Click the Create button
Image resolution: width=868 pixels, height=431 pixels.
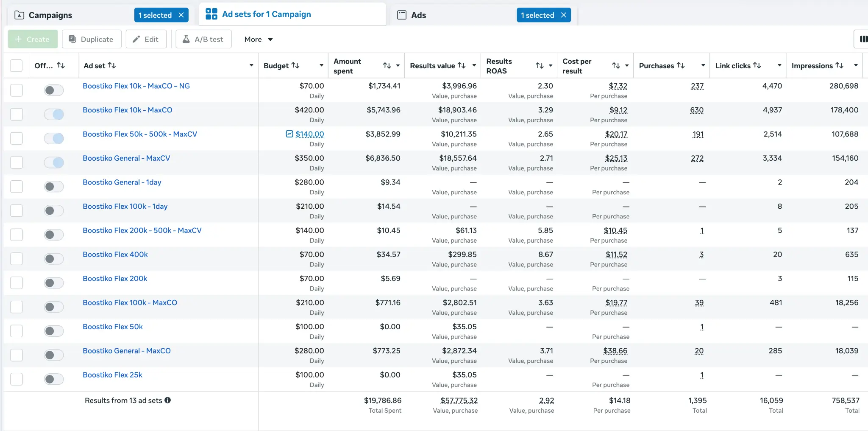point(33,39)
